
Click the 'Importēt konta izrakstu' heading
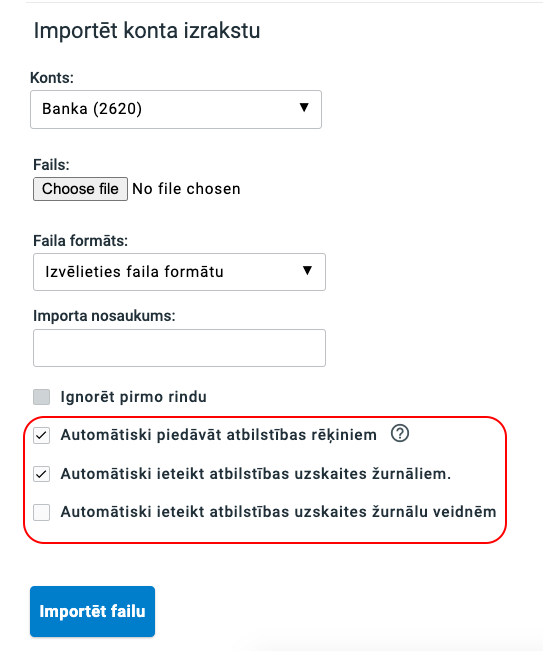tap(147, 31)
